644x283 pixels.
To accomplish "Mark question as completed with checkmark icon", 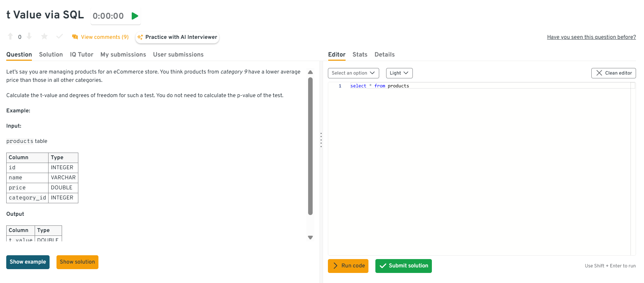I will pos(60,36).
